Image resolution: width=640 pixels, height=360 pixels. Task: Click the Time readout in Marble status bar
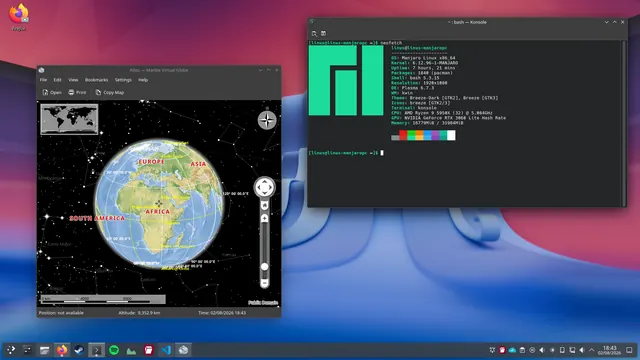coord(222,313)
